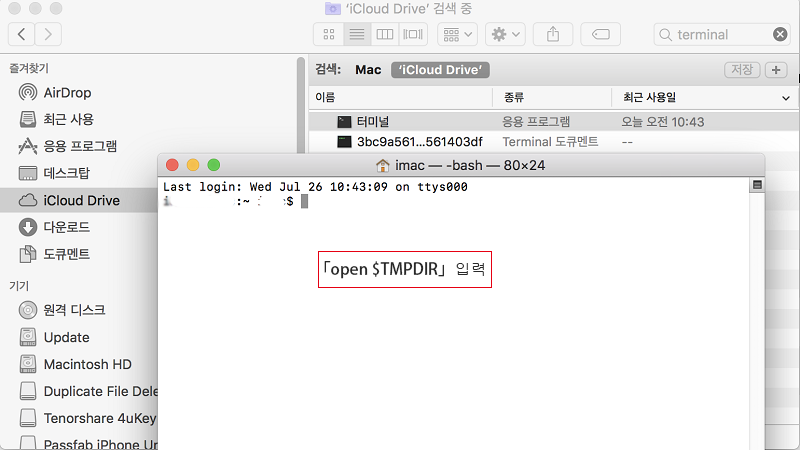Switch Finder to list view
The image size is (800, 450).
point(357,34)
